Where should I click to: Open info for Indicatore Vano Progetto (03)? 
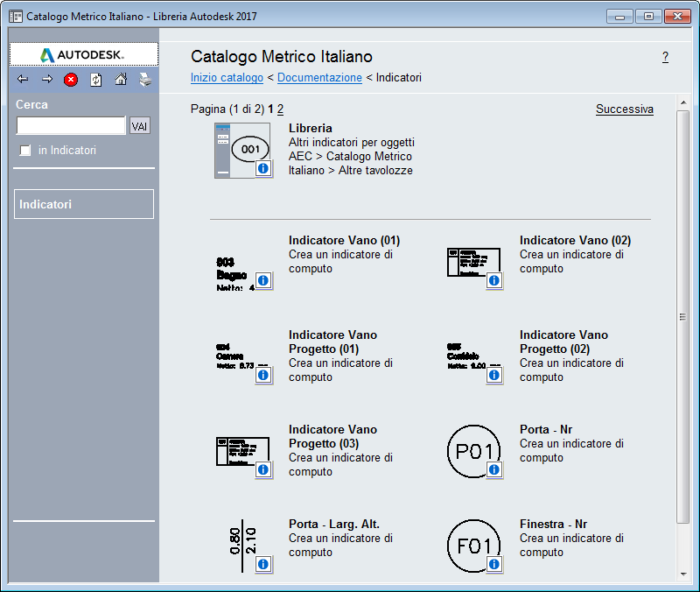pyautogui.click(x=263, y=469)
